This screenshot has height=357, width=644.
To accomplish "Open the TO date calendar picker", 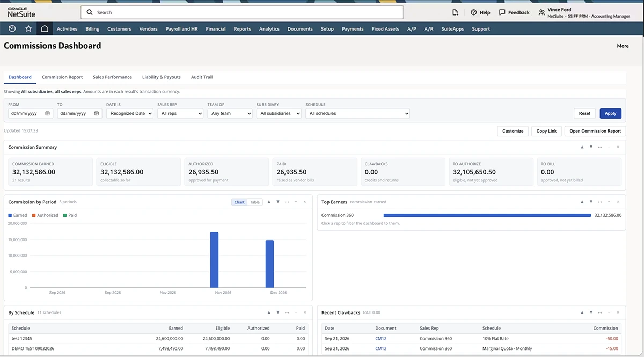I will (97, 113).
